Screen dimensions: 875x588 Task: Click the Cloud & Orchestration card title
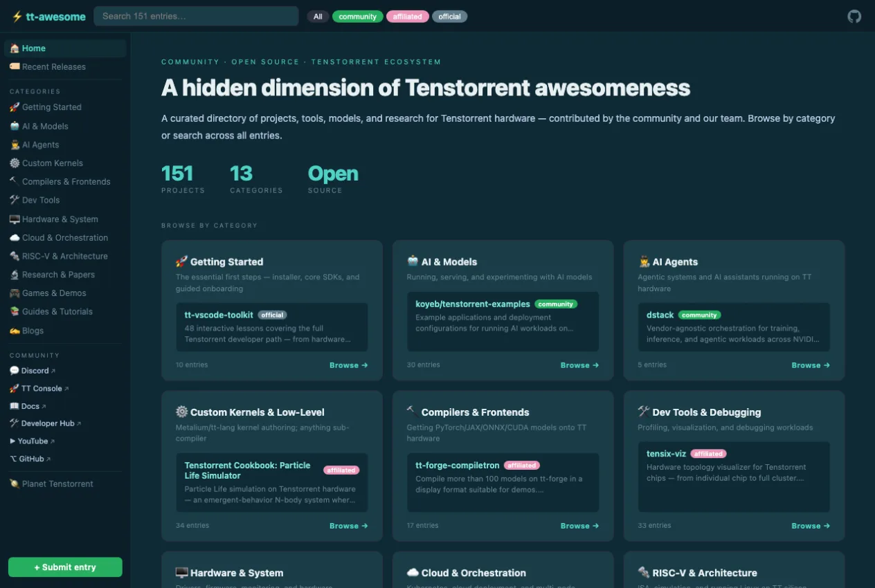(x=474, y=573)
